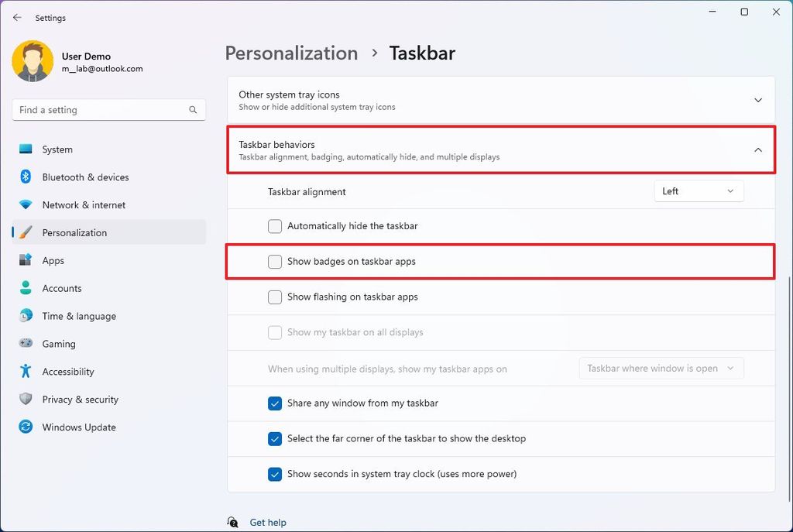
Task: Open the Taskbar alignment dropdown
Action: pyautogui.click(x=698, y=191)
